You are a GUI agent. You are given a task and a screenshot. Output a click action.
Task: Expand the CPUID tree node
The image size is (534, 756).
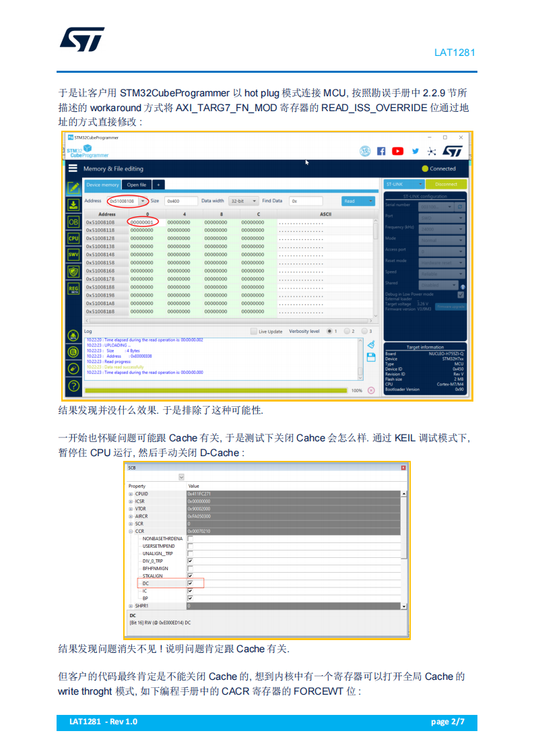131,494
